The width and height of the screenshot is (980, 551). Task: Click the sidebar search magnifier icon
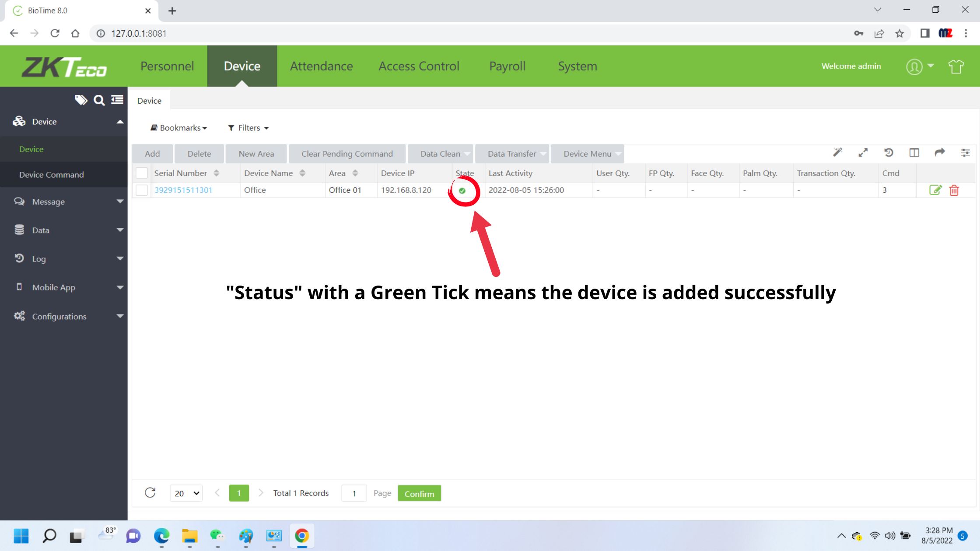99,101
